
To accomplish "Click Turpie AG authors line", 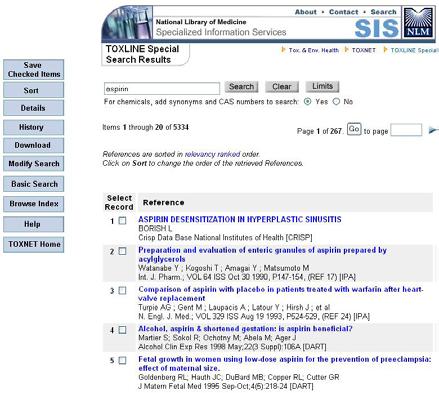I will click(x=234, y=307).
